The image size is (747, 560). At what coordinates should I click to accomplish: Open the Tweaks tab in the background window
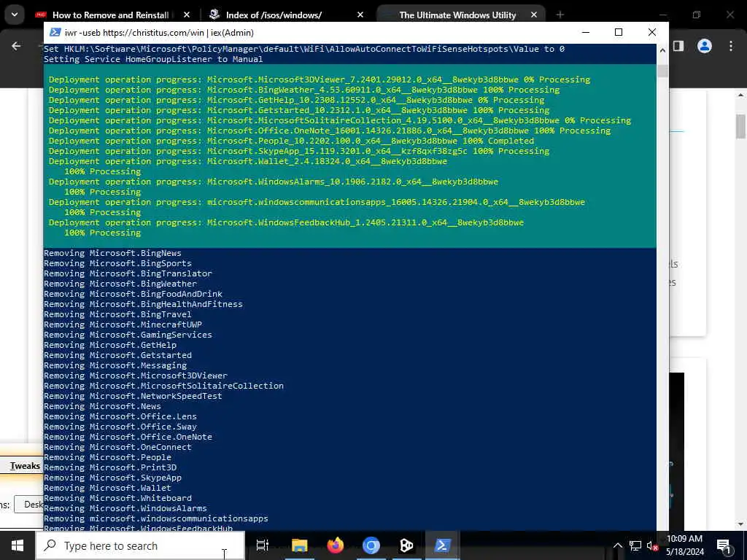point(25,466)
